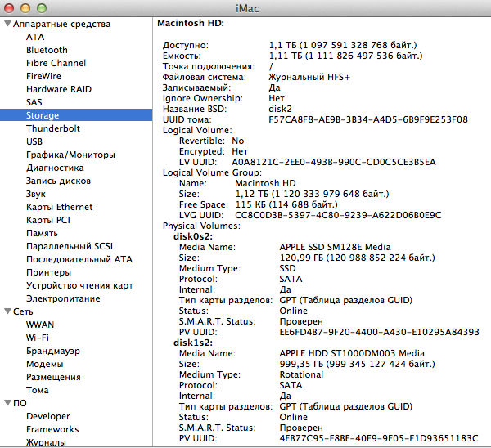Screen dimensions: 491x448
Task: Click Medium Type value Rotational
Action: [301, 374]
